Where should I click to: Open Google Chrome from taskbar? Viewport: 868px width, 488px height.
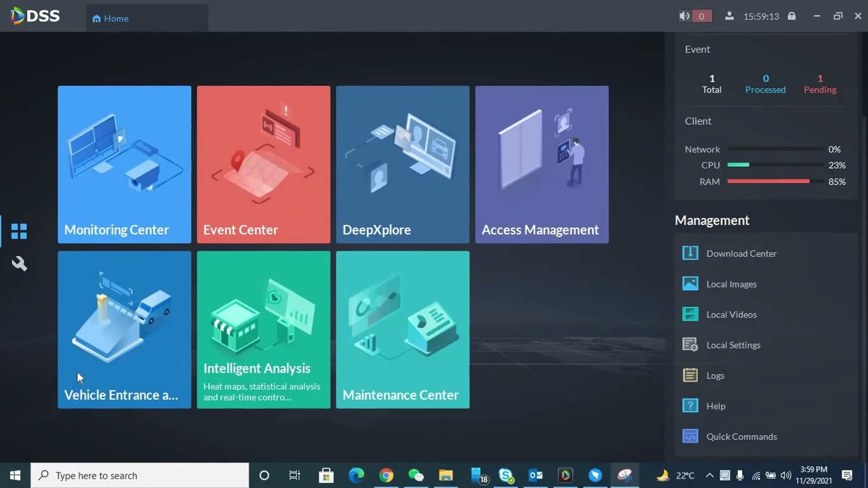[386, 475]
